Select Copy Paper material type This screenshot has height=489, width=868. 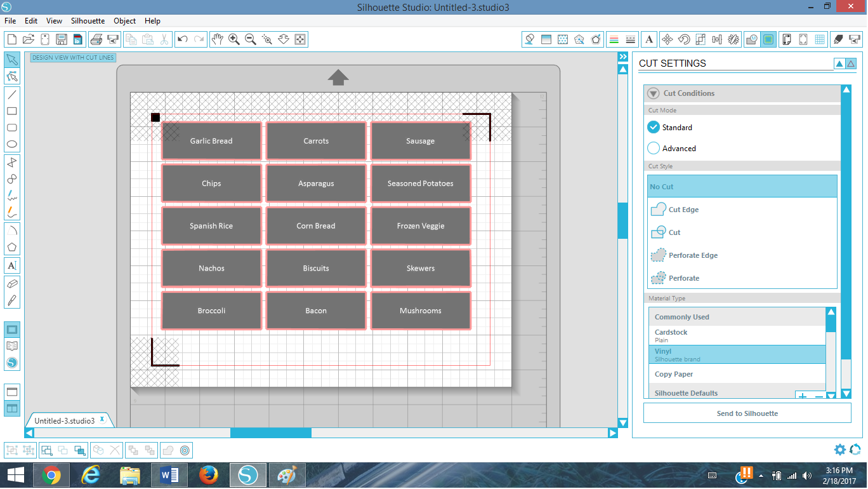click(737, 374)
